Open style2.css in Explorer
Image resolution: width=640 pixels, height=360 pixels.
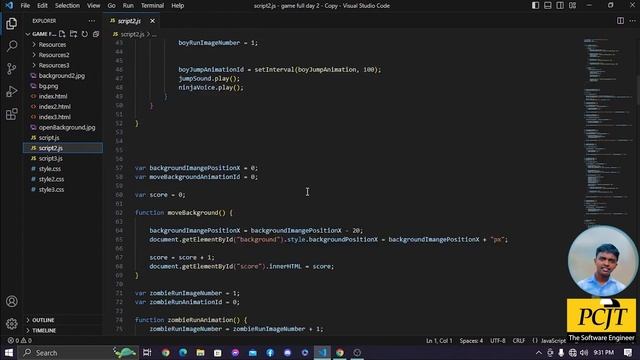pyautogui.click(x=51, y=179)
